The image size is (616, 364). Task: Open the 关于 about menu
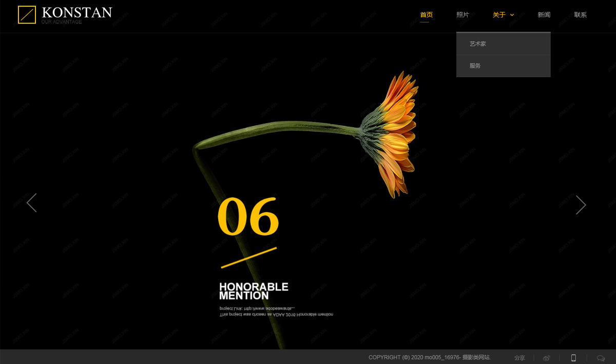pyautogui.click(x=499, y=15)
